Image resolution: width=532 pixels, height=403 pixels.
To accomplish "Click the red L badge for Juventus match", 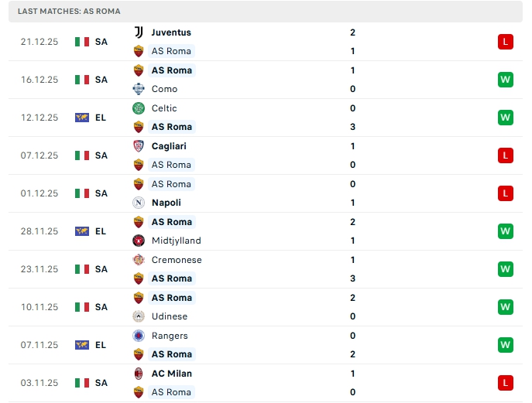I will (x=506, y=42).
